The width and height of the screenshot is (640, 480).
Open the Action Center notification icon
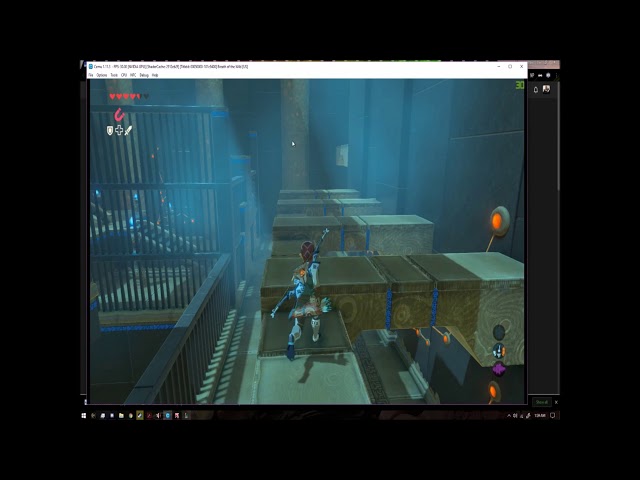coord(553,416)
